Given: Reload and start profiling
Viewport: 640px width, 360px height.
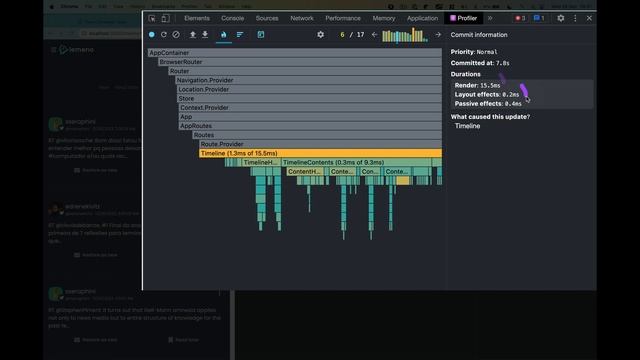Looking at the screenshot, I should [164, 35].
